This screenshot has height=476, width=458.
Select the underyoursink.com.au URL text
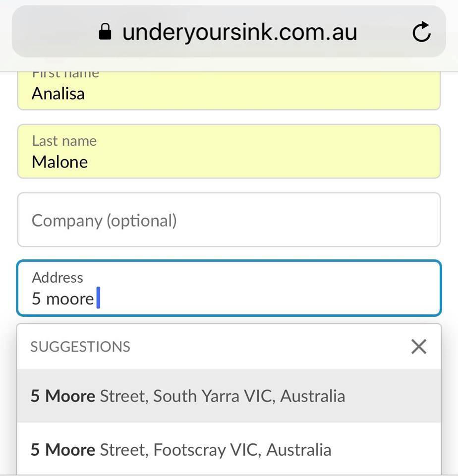point(240,32)
